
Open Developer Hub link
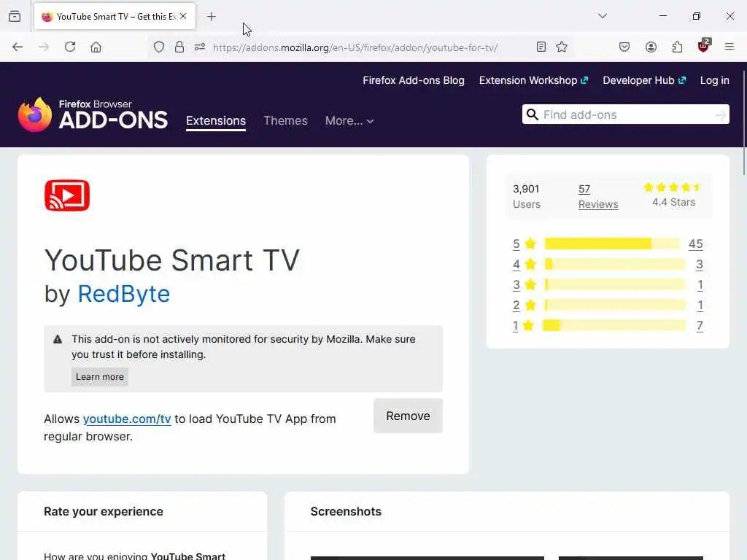pyautogui.click(x=643, y=80)
